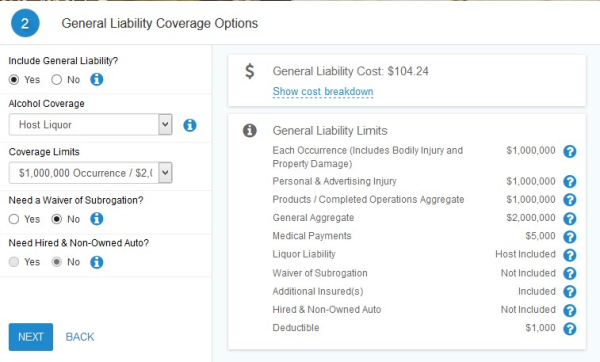Image resolution: width=600 pixels, height=362 pixels.
Task: Click the Additional Insured(s) label
Action: pos(318,291)
